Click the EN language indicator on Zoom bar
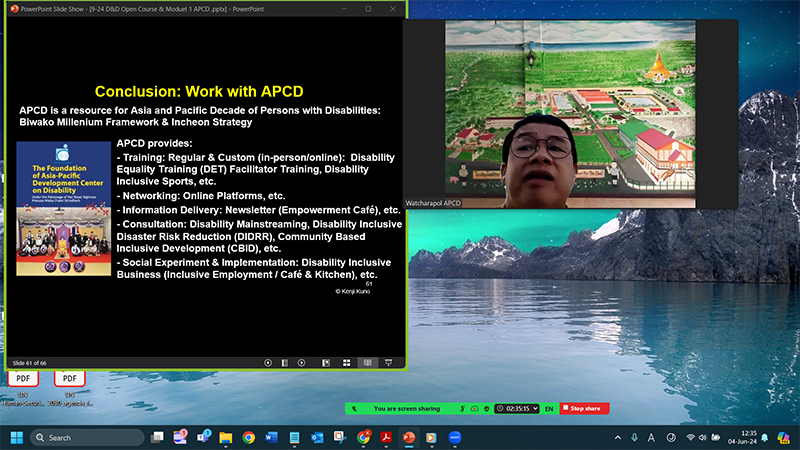 pyautogui.click(x=549, y=409)
